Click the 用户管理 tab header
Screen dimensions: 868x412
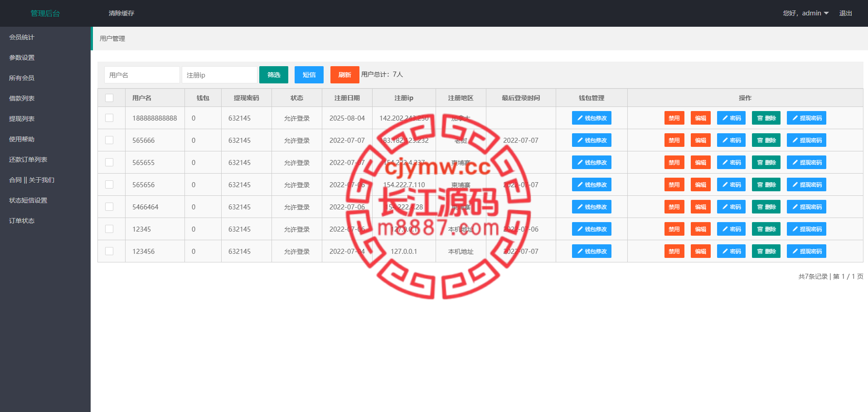(112, 39)
